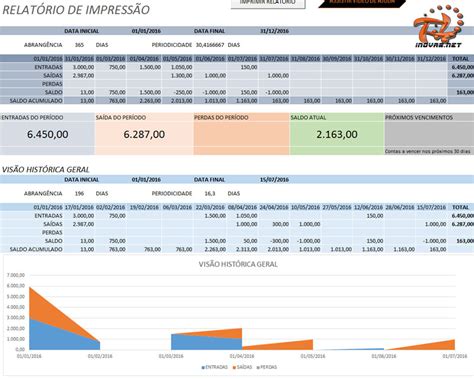Click the -300,00 Saldo cell

tap(274, 241)
